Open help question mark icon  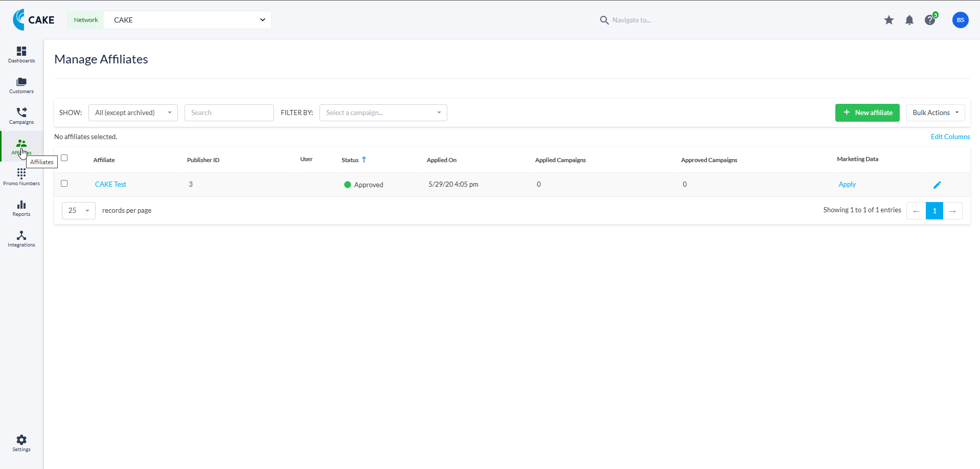(x=930, y=20)
